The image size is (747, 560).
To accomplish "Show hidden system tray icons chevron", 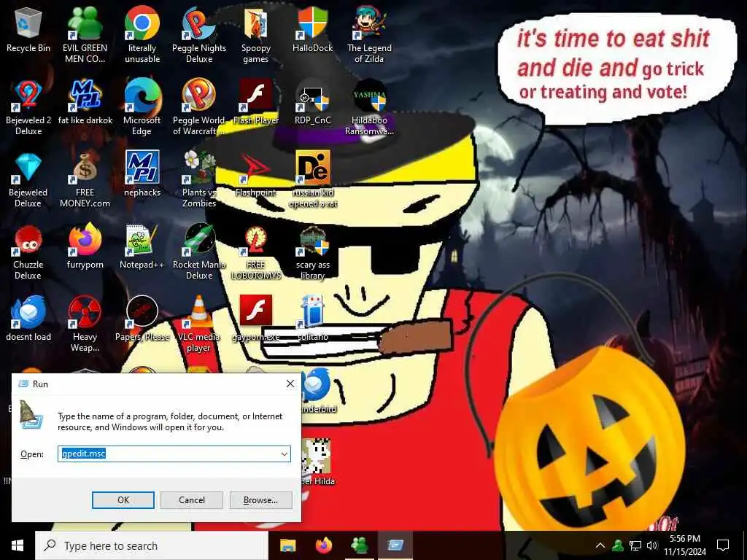I will point(600,545).
